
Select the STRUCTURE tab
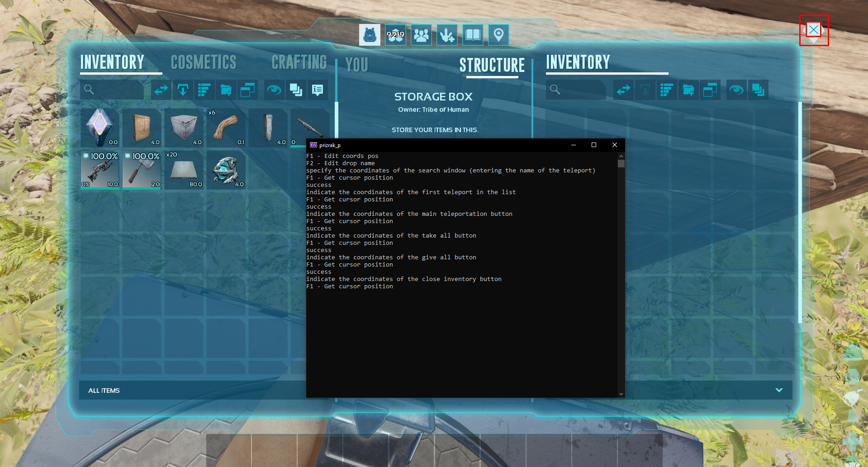pyautogui.click(x=492, y=65)
